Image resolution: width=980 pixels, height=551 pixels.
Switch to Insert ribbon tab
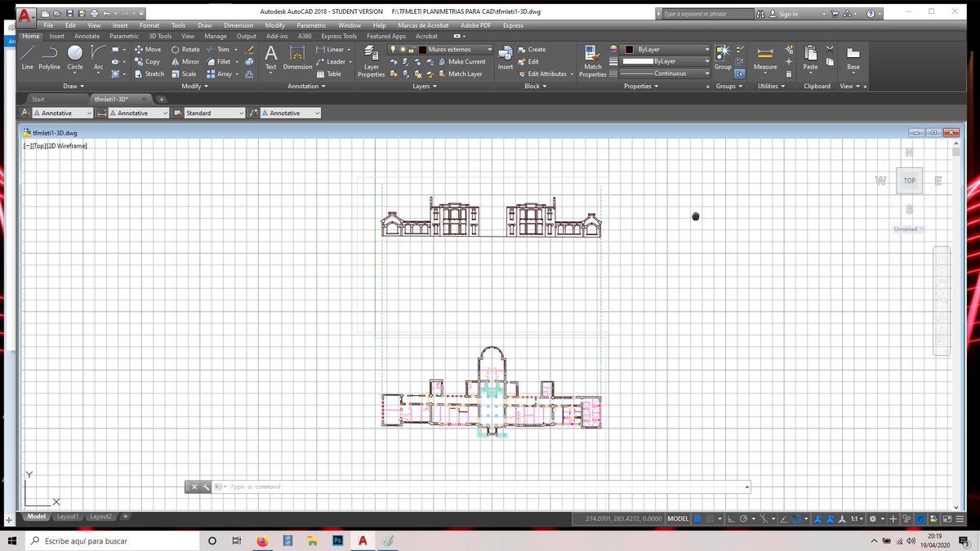coord(56,36)
